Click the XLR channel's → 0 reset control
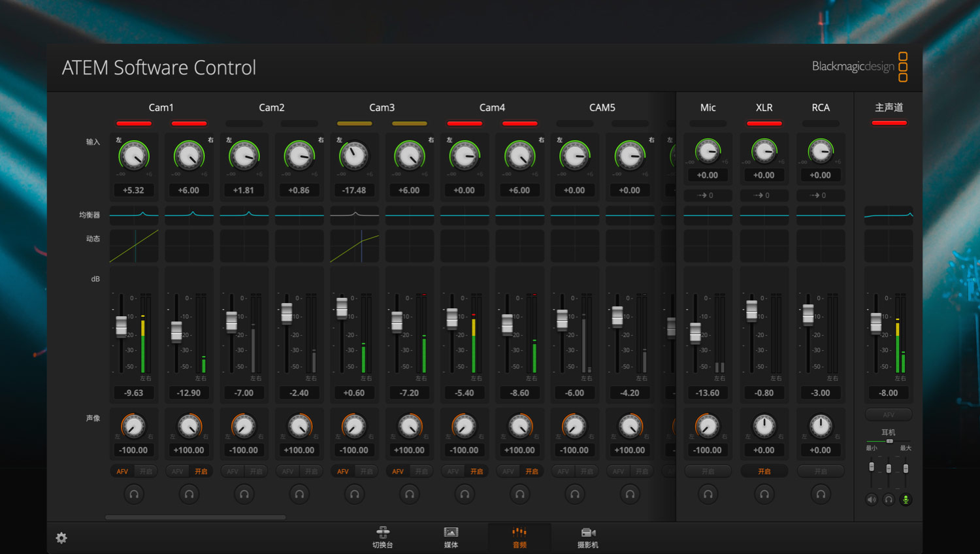The width and height of the screenshot is (980, 554). (x=764, y=195)
